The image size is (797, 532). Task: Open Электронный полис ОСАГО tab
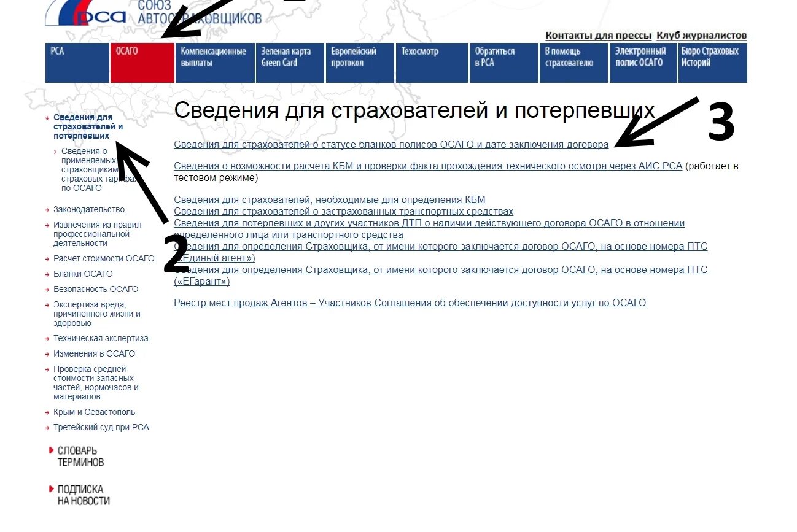pos(643,63)
